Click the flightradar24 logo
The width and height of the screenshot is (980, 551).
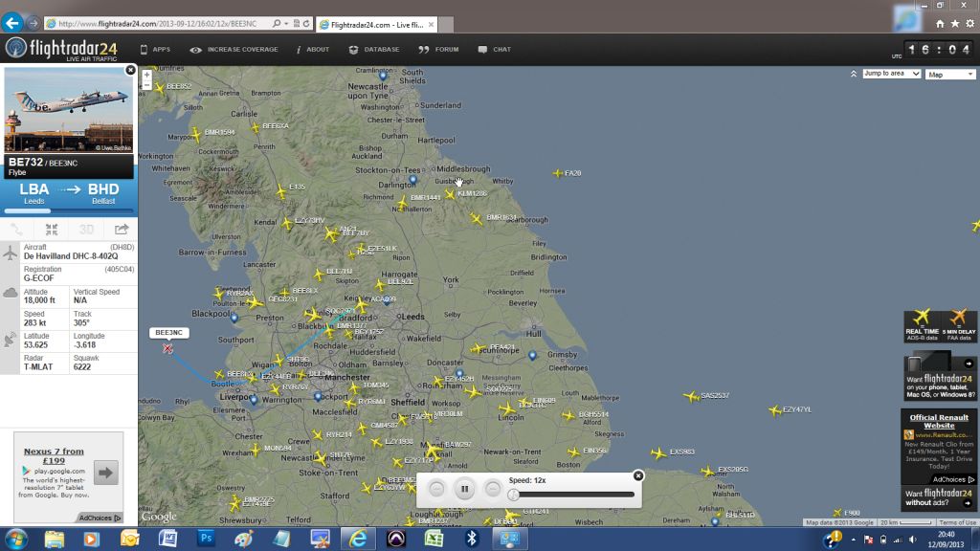coord(61,49)
